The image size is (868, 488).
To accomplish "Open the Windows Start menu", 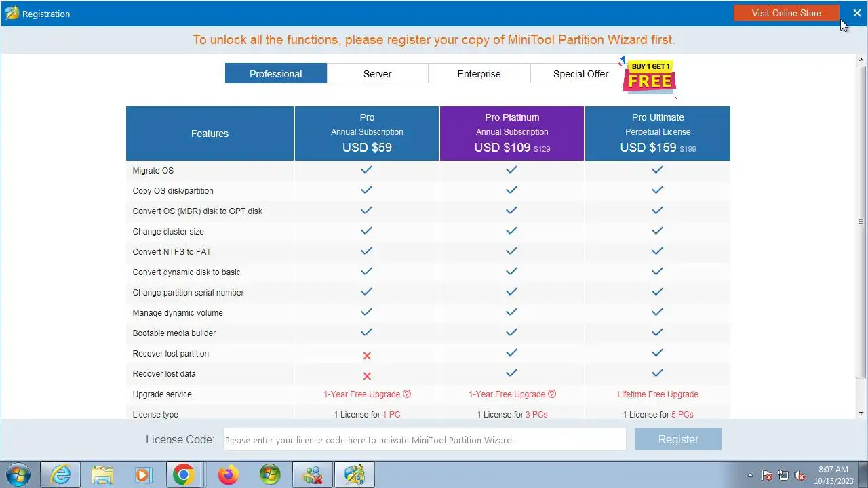I will click(18, 474).
